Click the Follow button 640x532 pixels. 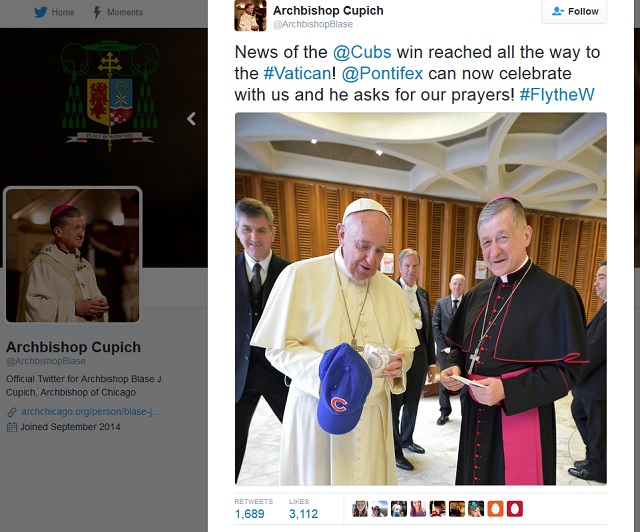[x=574, y=11]
